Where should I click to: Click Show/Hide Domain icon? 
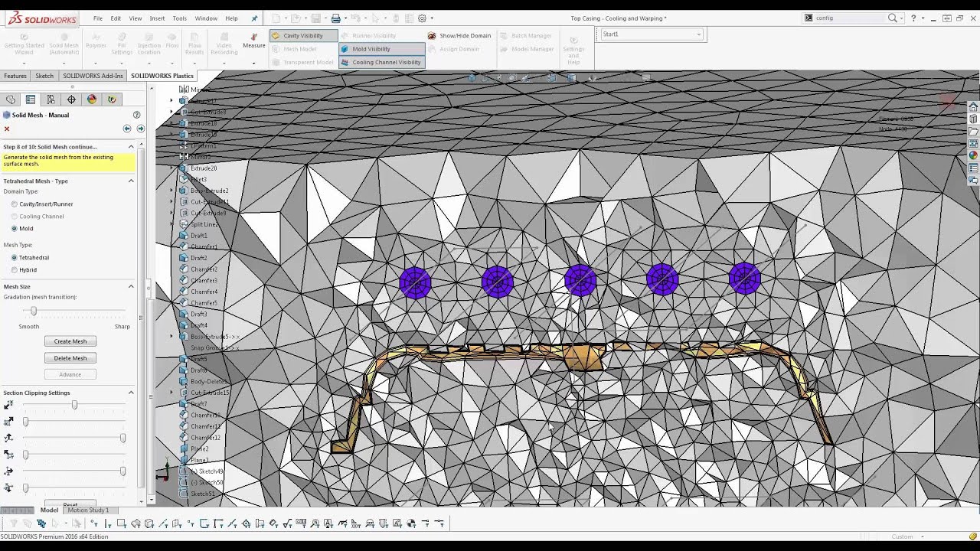tap(433, 36)
